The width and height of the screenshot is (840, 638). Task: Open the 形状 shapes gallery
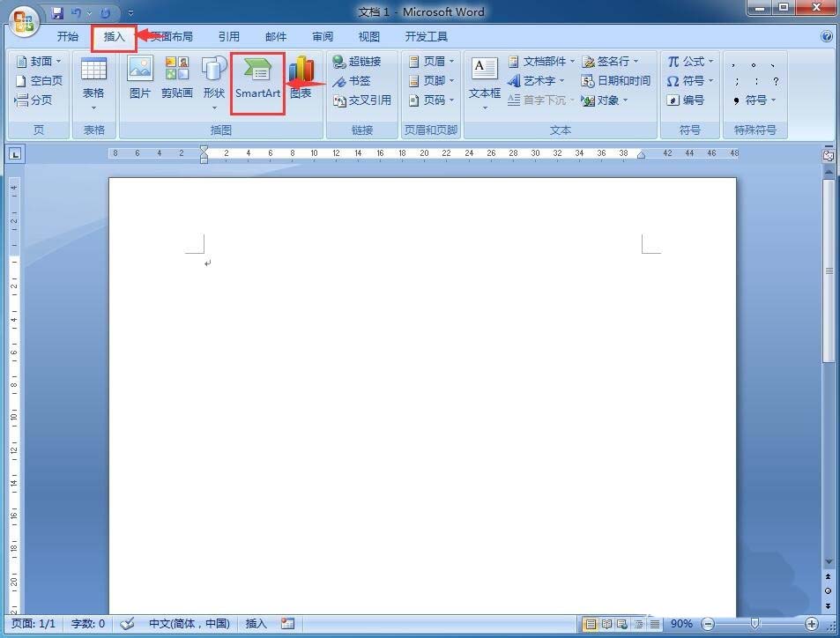[214, 84]
